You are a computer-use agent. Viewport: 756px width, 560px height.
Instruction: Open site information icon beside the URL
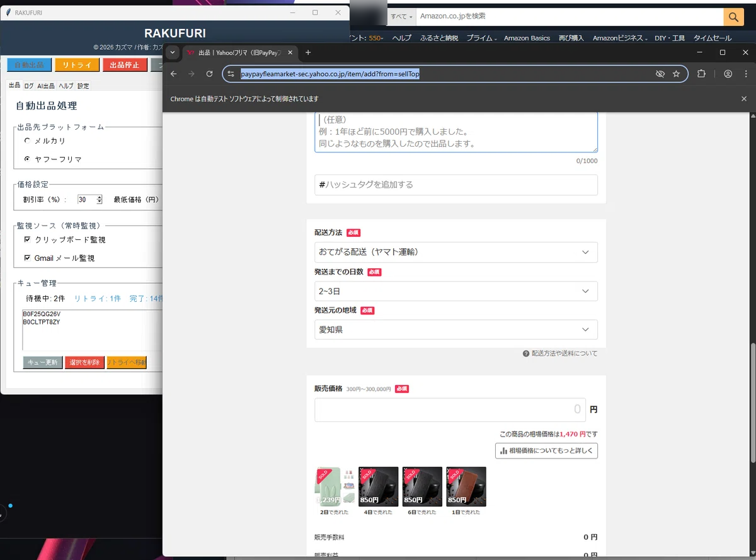[231, 74]
